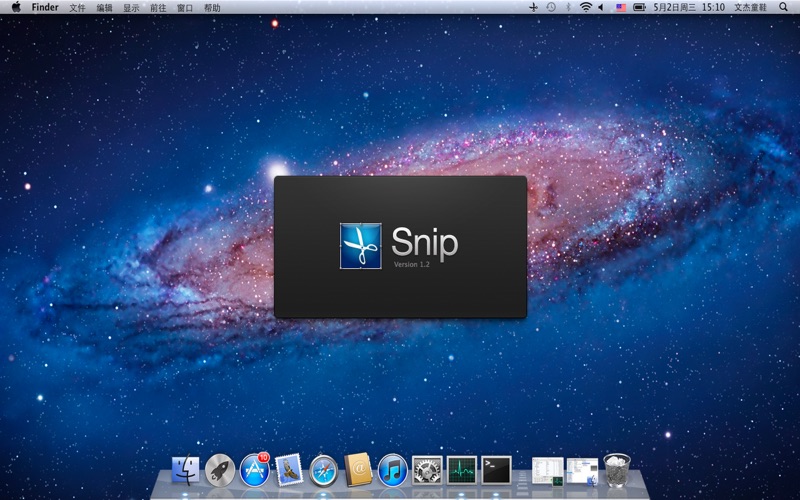Open Bluetooth status menu

(x=568, y=7)
